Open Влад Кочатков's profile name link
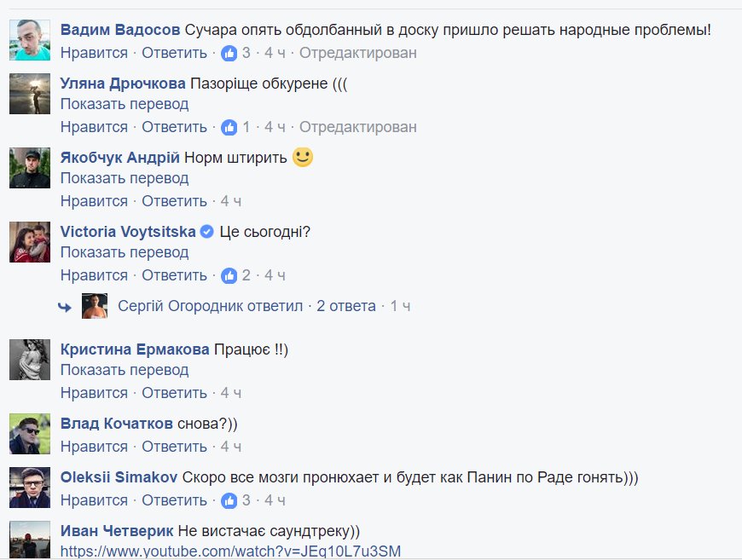 [x=117, y=424]
